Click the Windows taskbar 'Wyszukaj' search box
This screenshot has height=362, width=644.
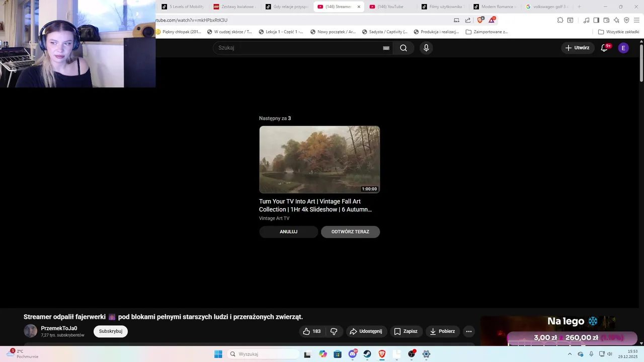[x=263, y=354]
